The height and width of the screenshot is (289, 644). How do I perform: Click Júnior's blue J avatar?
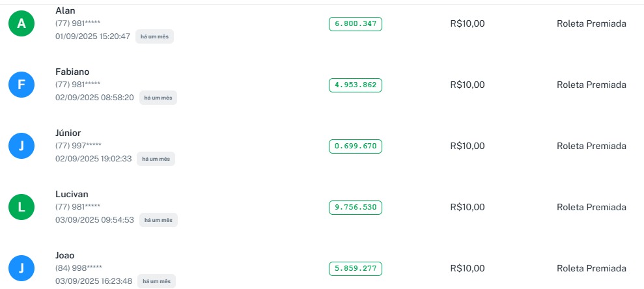tap(21, 146)
